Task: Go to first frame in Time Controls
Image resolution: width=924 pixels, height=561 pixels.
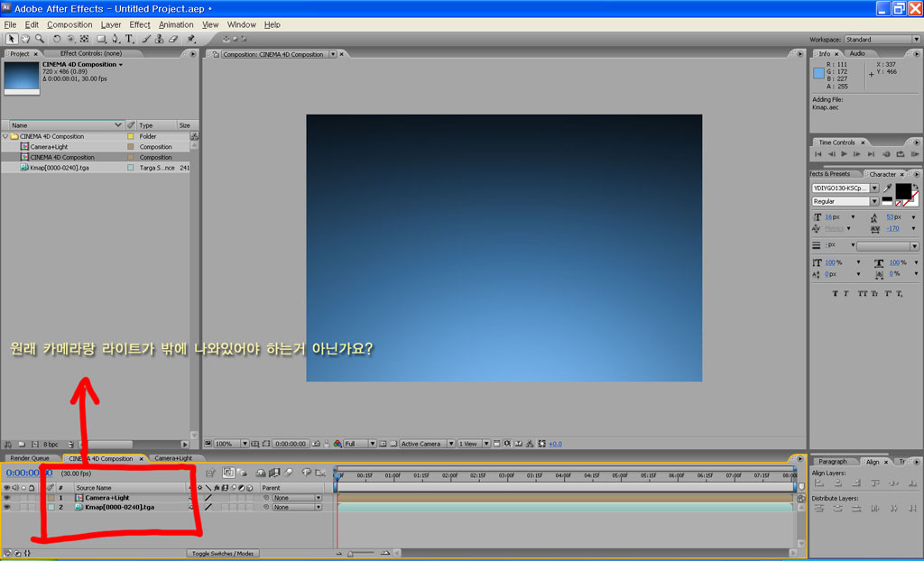Action: point(818,154)
